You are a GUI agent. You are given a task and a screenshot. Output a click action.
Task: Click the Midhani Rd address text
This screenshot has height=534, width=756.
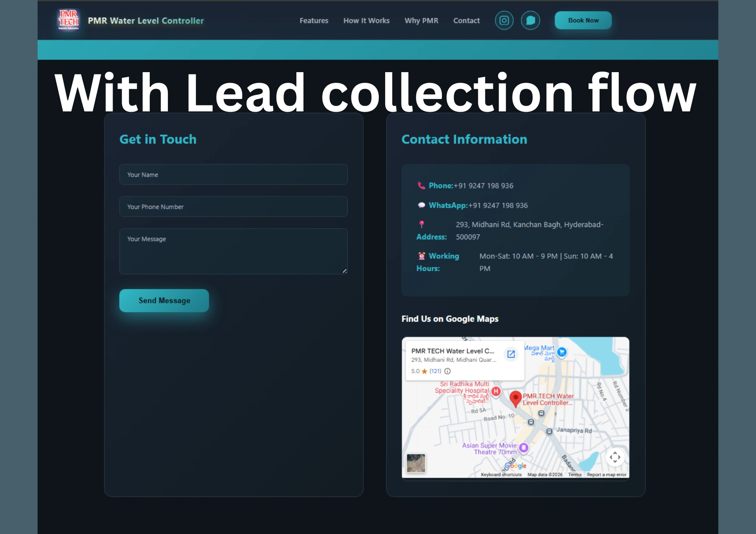click(x=530, y=231)
